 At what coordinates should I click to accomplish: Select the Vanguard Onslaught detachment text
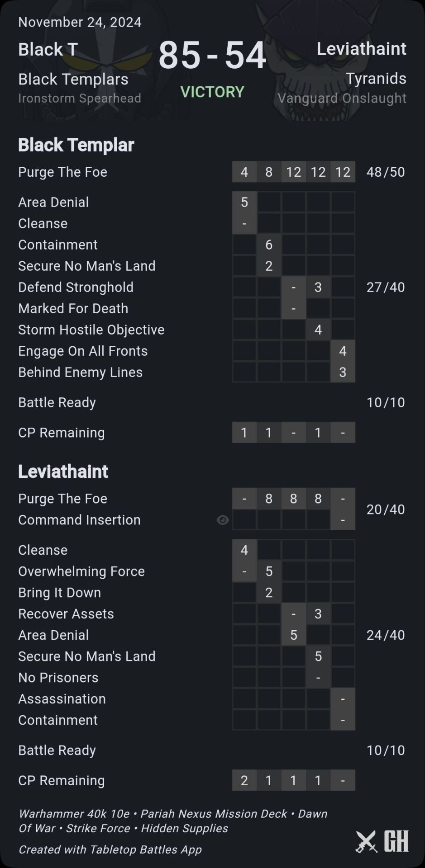[342, 98]
